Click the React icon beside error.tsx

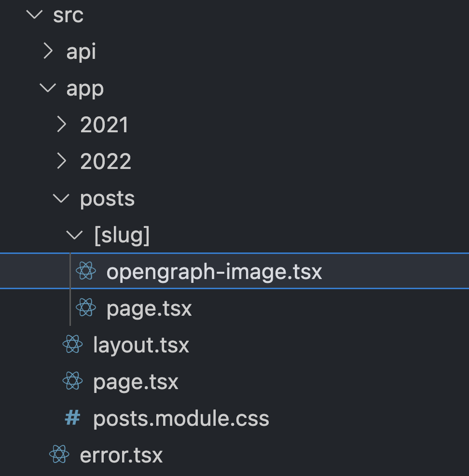[x=59, y=454]
